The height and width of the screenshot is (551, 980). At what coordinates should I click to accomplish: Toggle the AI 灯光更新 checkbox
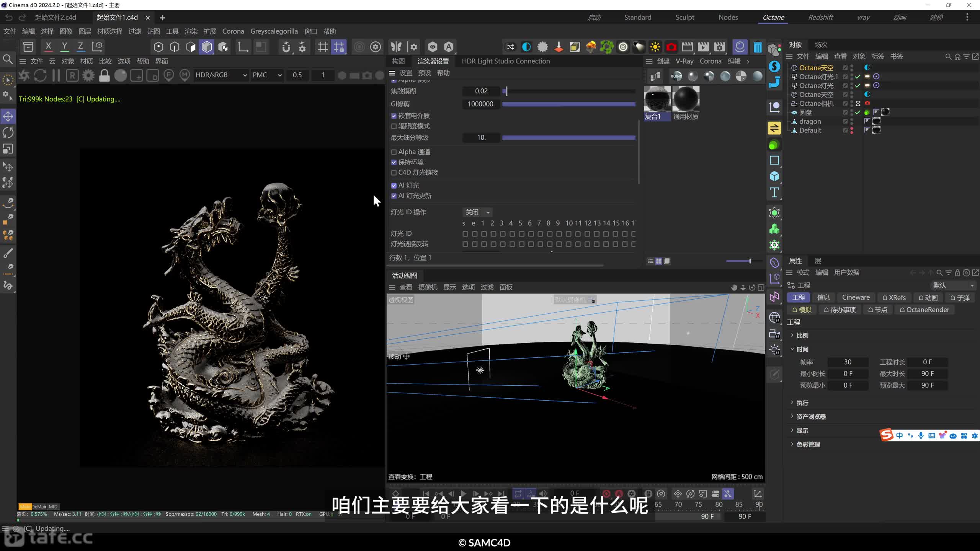point(394,196)
